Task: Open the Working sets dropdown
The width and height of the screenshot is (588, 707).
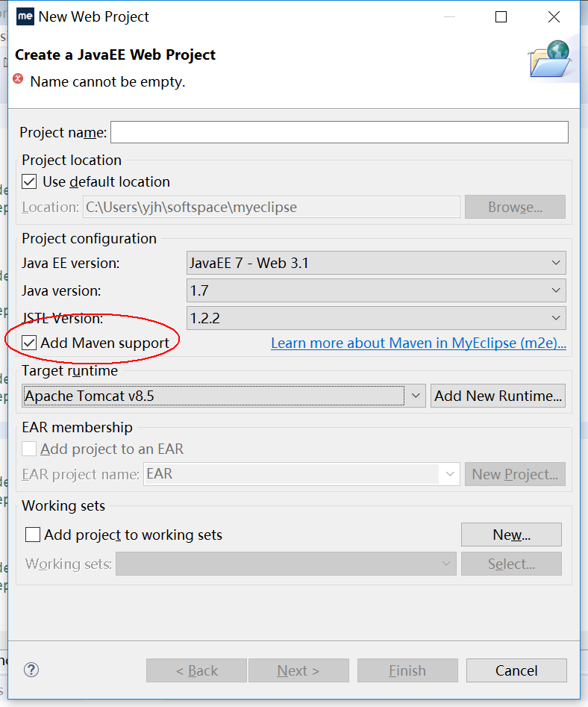Action: pos(286,564)
